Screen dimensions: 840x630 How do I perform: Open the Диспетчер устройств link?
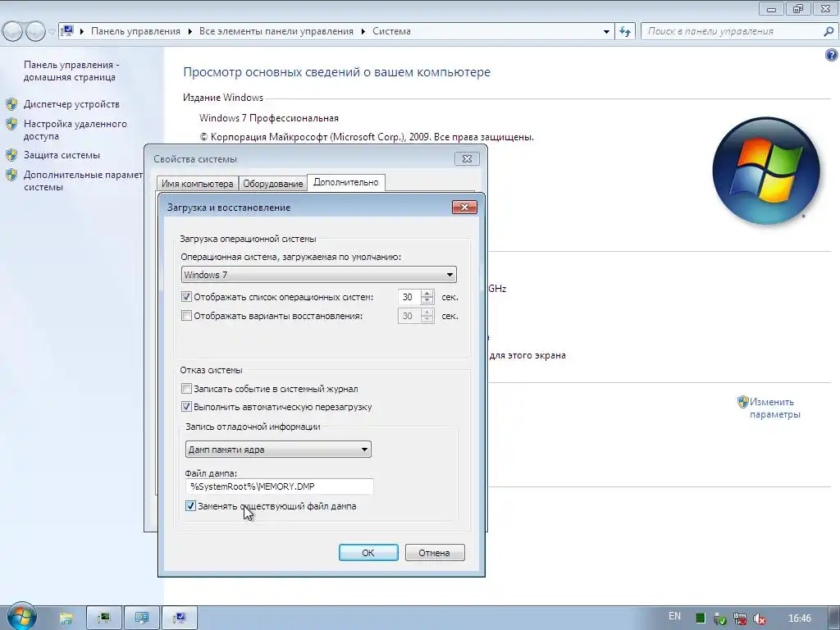[x=71, y=104]
